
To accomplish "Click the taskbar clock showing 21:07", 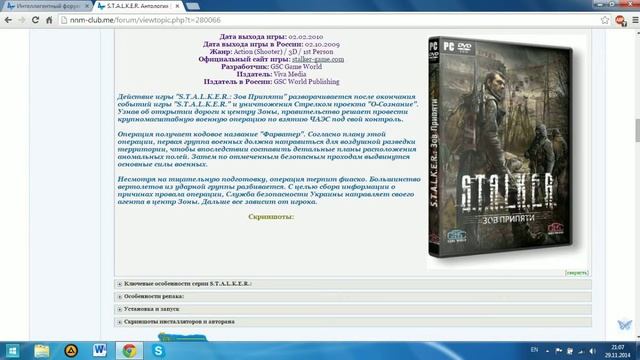I will pos(618,351).
